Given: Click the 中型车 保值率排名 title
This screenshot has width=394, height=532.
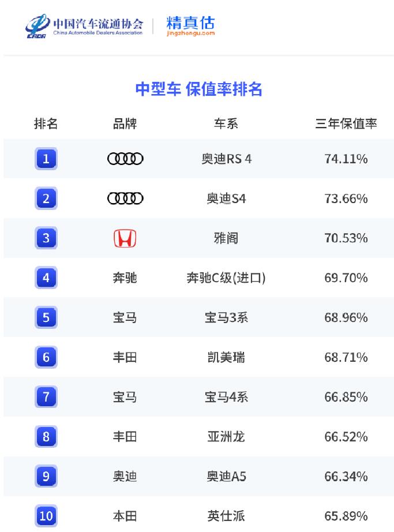Looking at the screenshot, I should pyautogui.click(x=199, y=89).
